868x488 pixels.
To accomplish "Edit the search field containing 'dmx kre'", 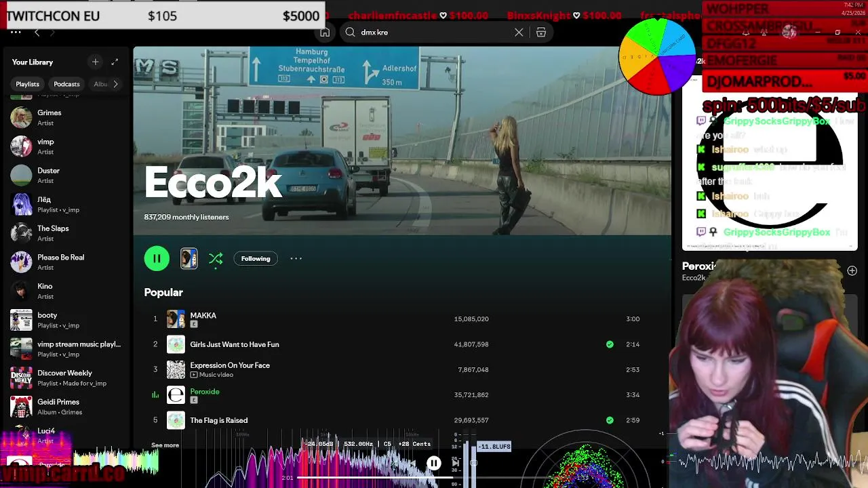I will pos(434,32).
